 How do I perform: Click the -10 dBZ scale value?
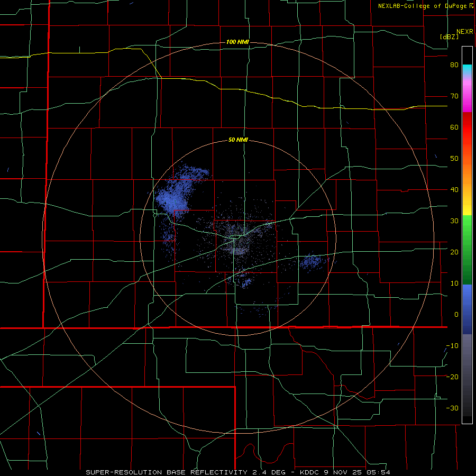pos(452,346)
